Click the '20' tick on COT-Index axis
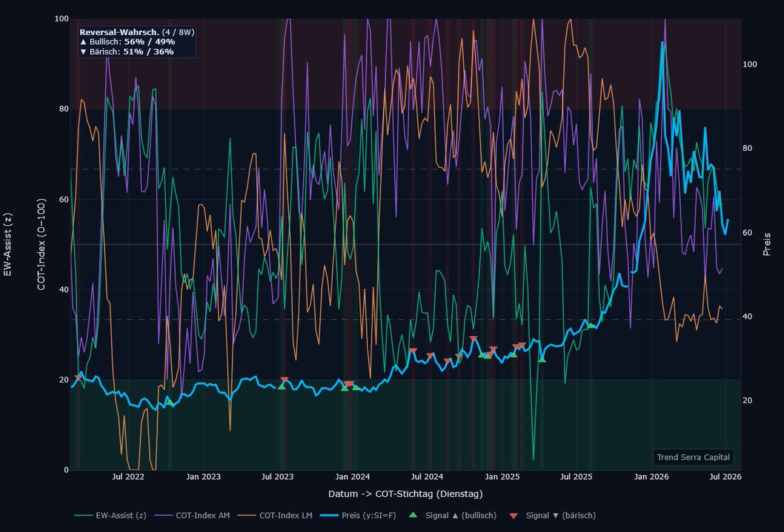Screen dimensions: 784x532 click(64, 380)
